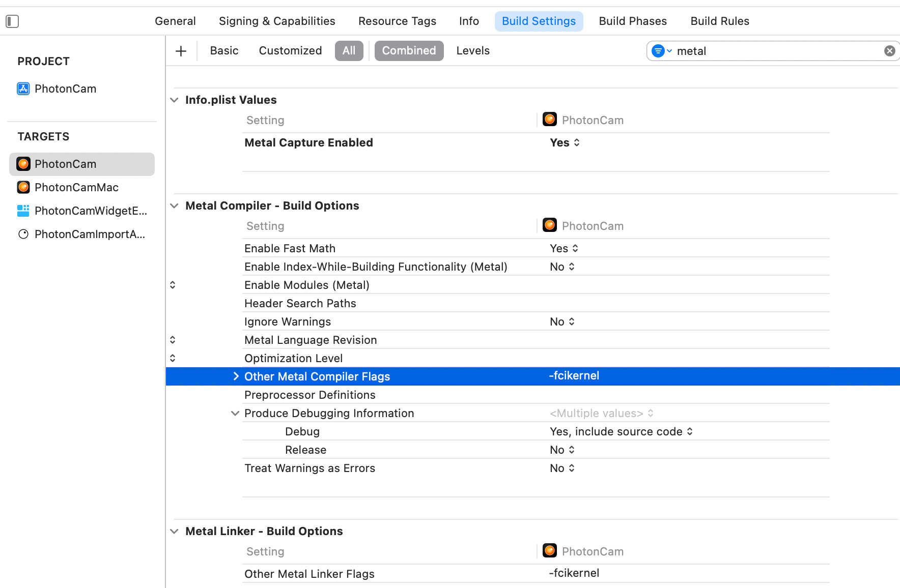Open Produce Debugging Information multiple values popup
Screen dimensions: 900x588
(x=602, y=414)
